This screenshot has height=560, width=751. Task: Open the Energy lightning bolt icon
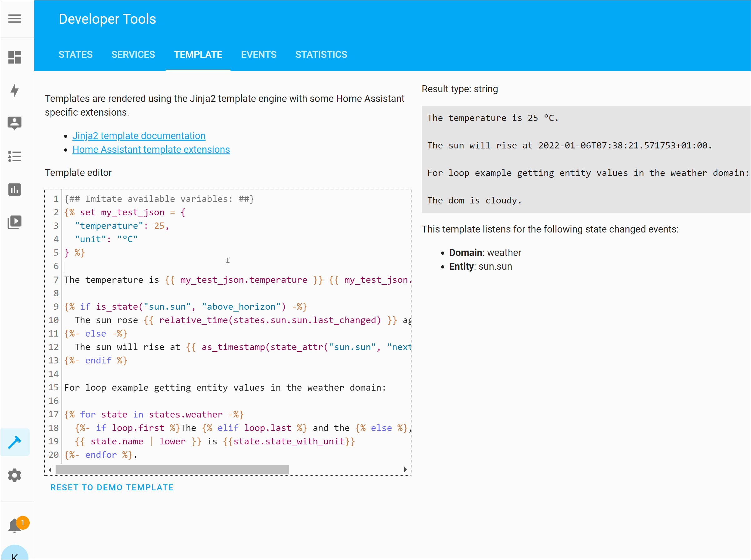pos(15,90)
